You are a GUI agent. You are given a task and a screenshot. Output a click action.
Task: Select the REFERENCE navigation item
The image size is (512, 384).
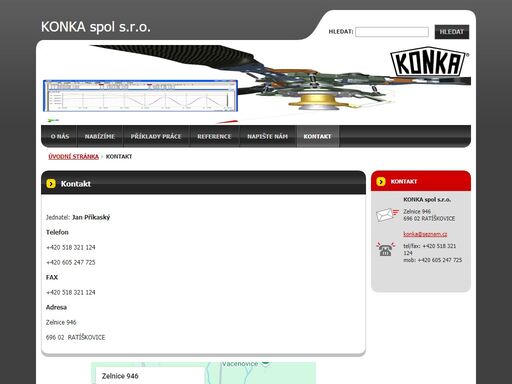[x=214, y=136]
